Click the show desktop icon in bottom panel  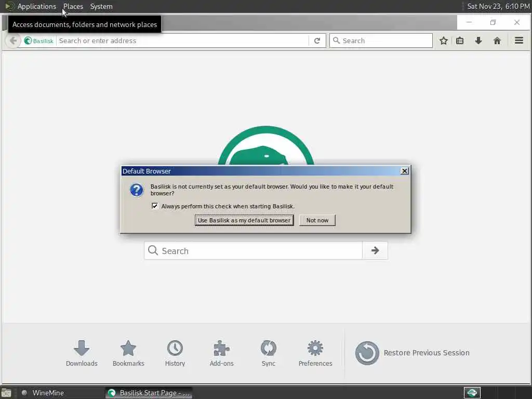(6, 393)
